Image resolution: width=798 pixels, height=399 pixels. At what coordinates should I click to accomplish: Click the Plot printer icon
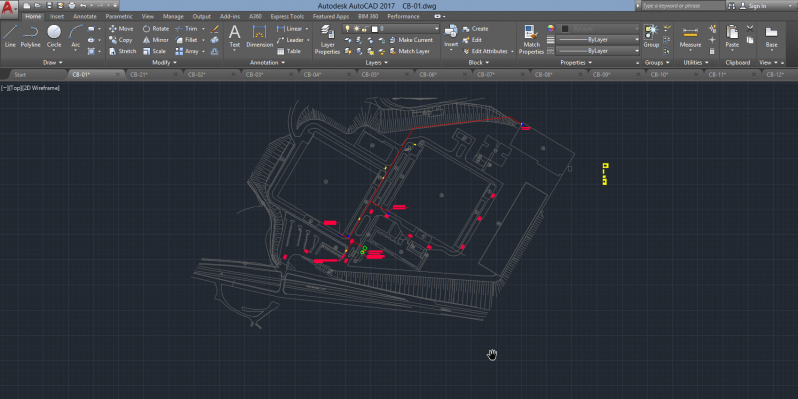click(x=72, y=6)
